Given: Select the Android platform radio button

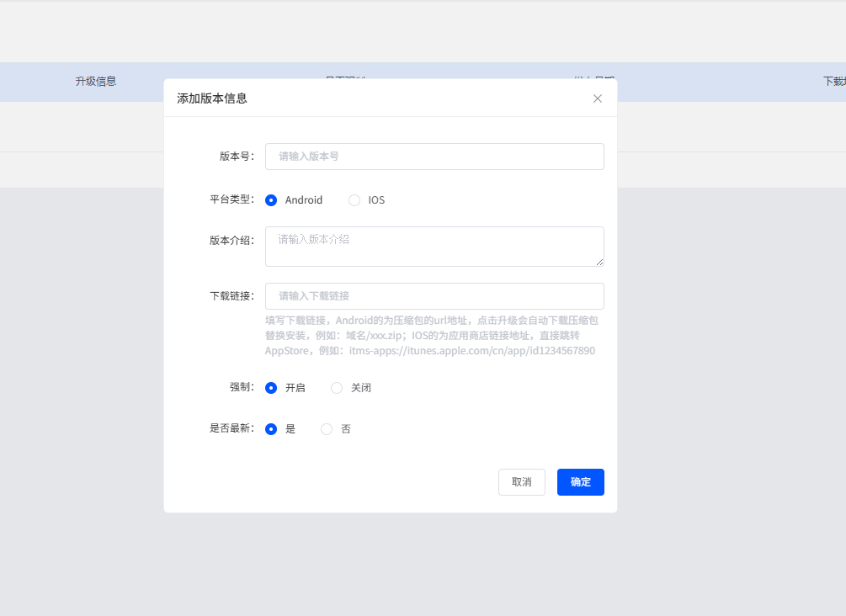Looking at the screenshot, I should pyautogui.click(x=271, y=200).
